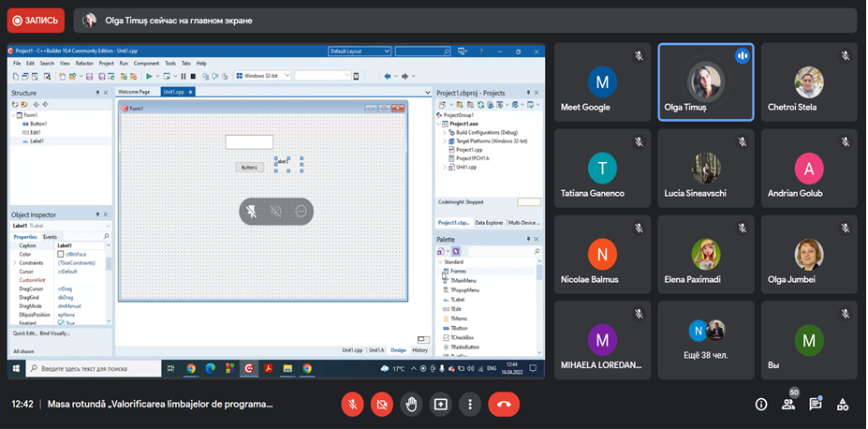Screen dimensions: 868x429
Task: Raise hand in the meeting
Action: (411, 405)
